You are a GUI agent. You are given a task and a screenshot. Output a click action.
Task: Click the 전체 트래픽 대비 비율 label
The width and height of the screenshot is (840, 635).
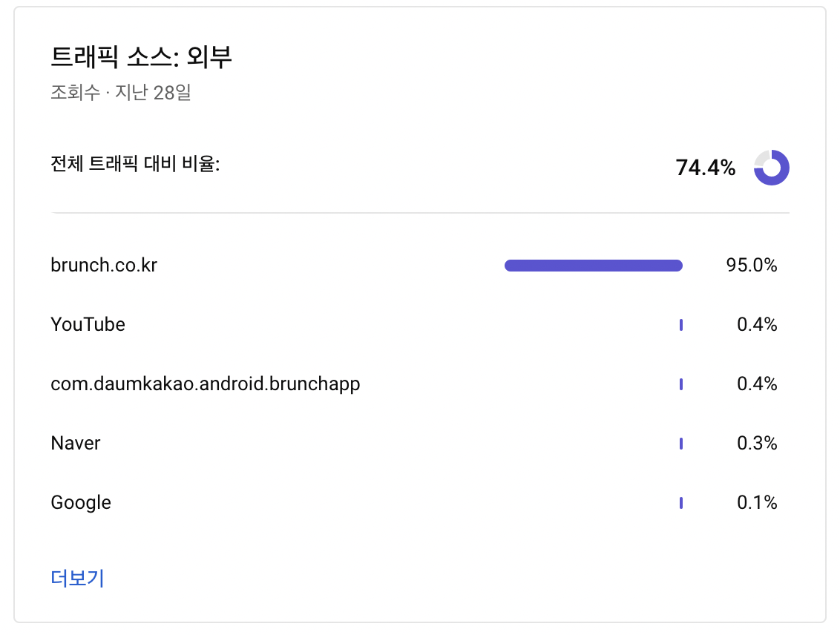135,163
